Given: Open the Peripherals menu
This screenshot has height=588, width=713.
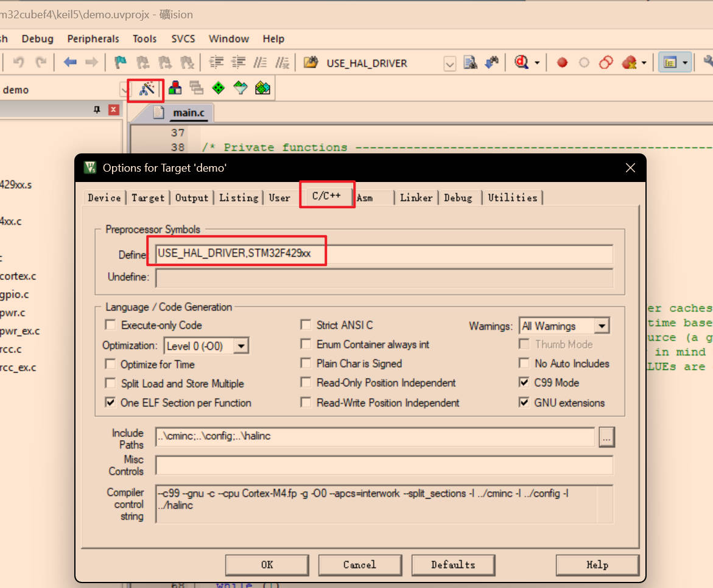Looking at the screenshot, I should click(93, 39).
